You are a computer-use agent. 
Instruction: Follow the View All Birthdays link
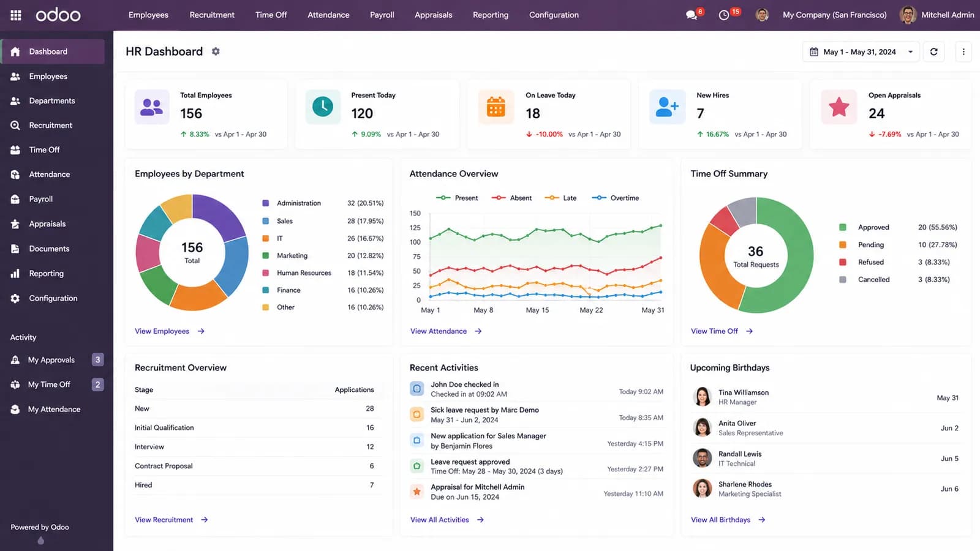pyautogui.click(x=728, y=520)
